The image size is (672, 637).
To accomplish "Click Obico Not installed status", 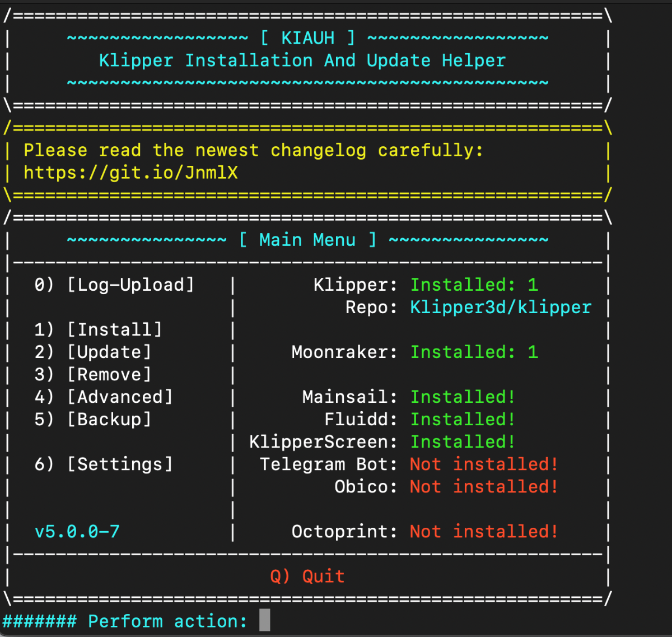I will click(484, 486).
